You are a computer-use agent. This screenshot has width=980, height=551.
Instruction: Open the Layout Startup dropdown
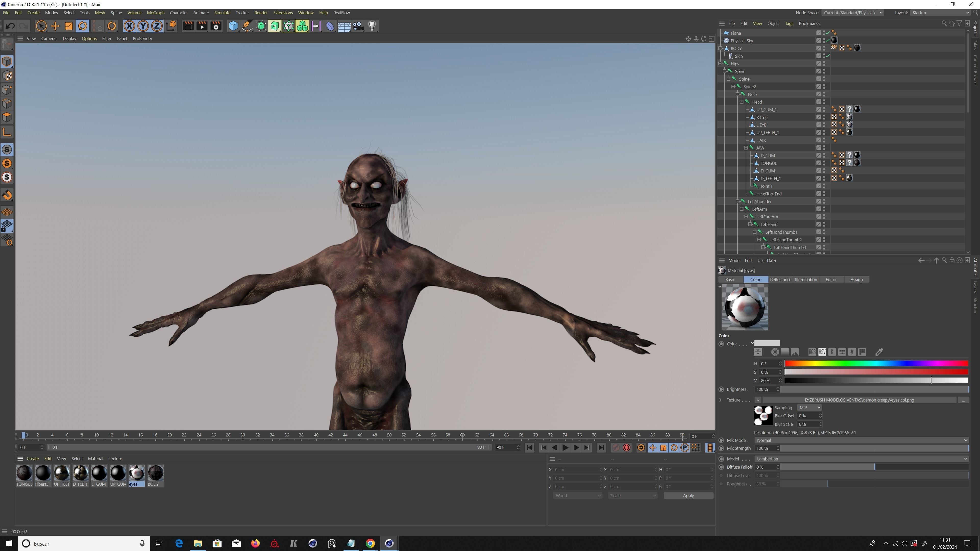(940, 12)
